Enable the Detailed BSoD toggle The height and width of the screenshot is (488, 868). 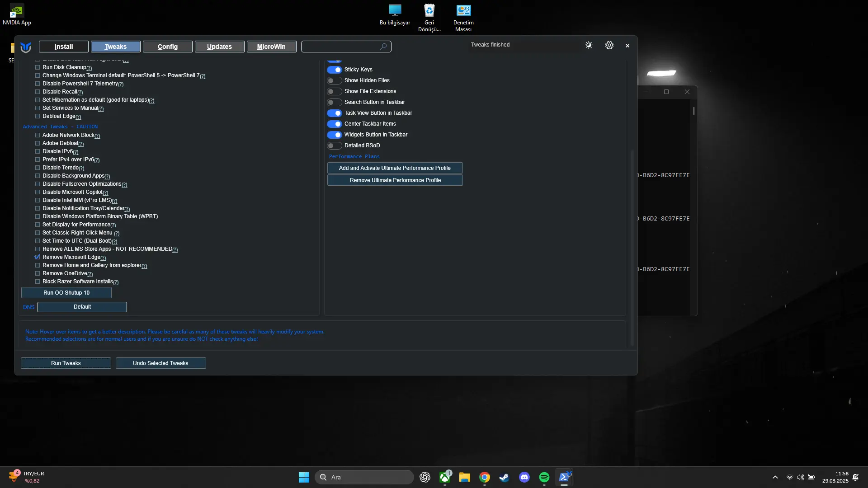pyautogui.click(x=335, y=145)
